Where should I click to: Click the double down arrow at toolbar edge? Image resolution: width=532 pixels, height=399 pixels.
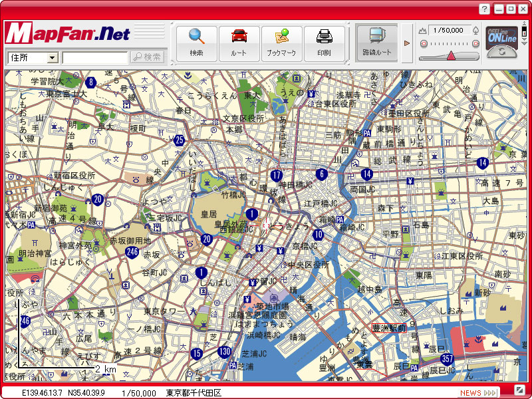pos(525,43)
